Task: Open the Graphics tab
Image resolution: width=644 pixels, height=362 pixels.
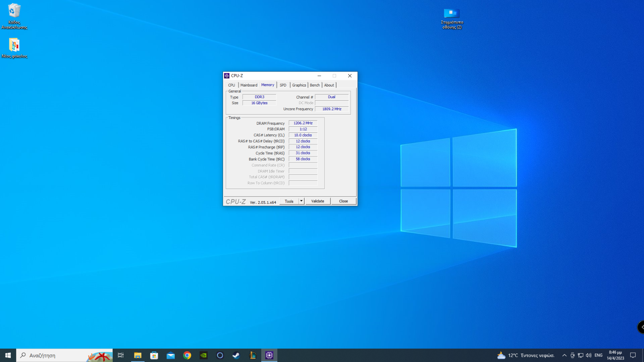Action: point(299,85)
